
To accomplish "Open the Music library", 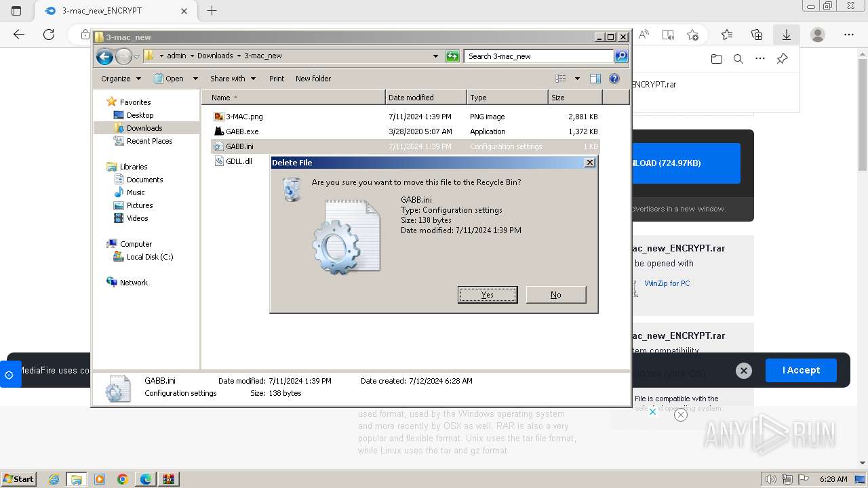I will point(136,192).
